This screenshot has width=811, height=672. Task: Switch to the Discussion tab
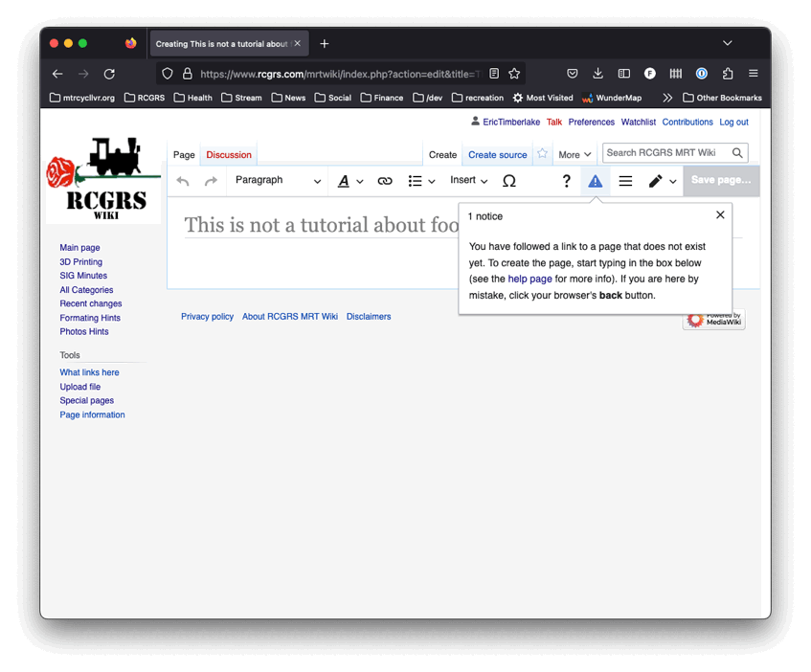pos(229,155)
